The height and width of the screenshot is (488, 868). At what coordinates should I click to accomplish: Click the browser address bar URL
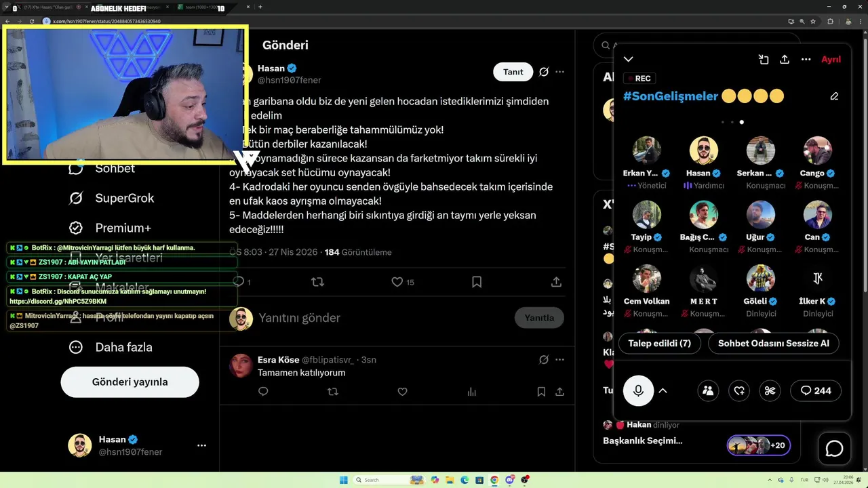tap(106, 21)
